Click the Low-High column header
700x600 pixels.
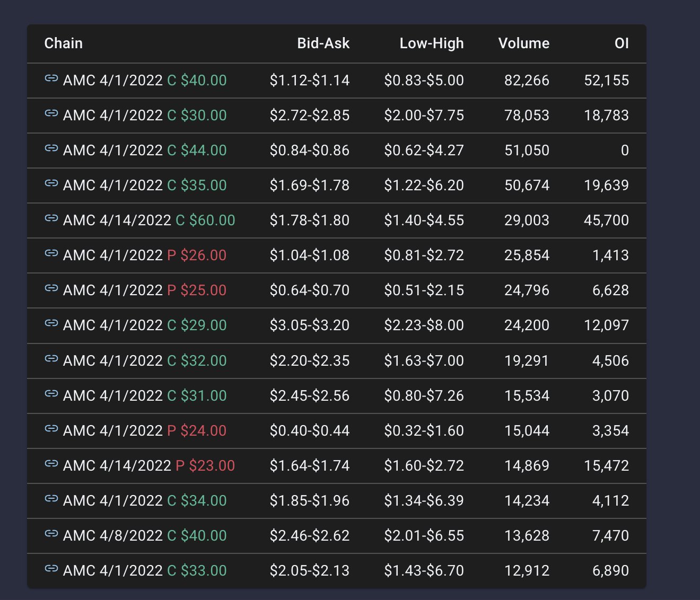[432, 43]
